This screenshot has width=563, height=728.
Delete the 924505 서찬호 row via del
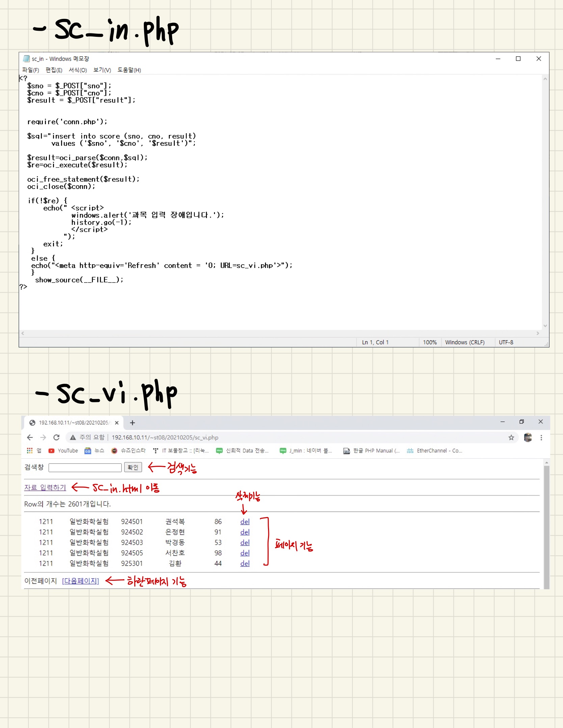pyautogui.click(x=245, y=553)
